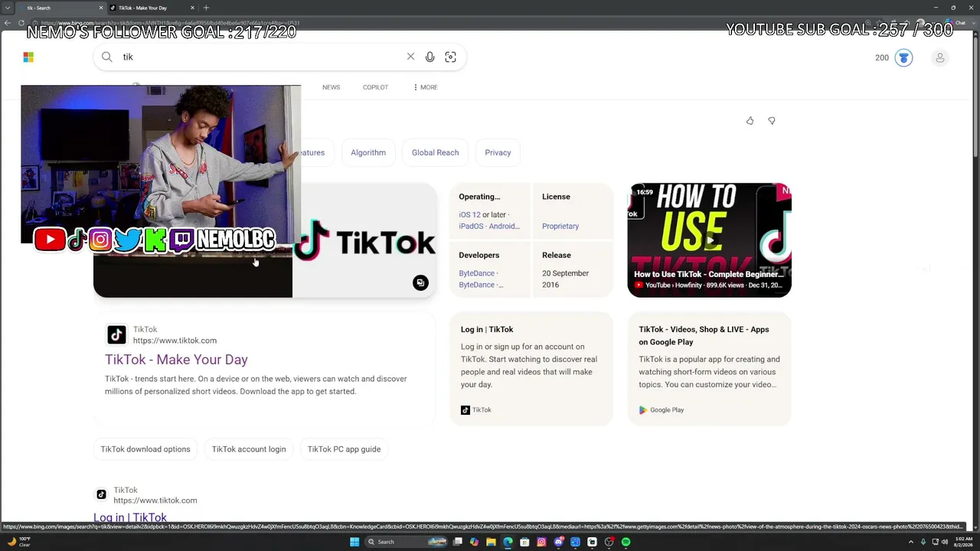
Task: Select the Global Reach topic chip
Action: click(x=435, y=152)
